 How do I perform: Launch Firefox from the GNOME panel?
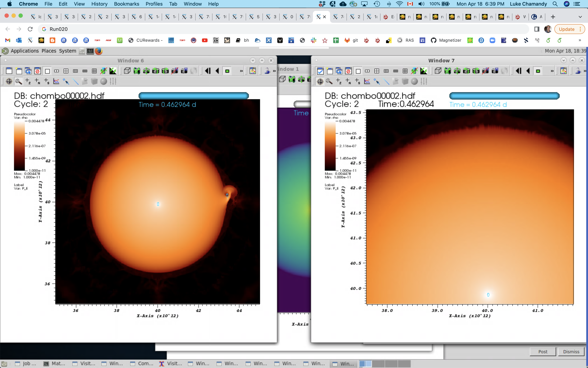click(99, 51)
